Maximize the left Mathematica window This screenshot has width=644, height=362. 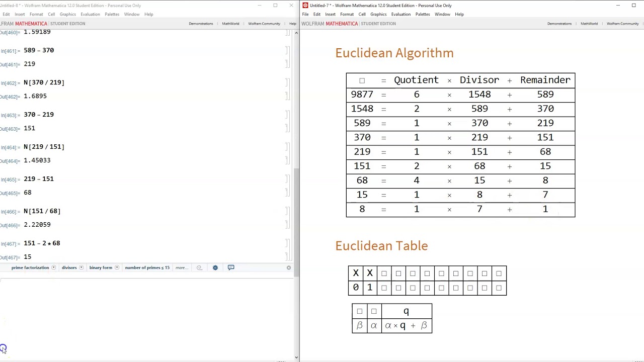pos(275,6)
